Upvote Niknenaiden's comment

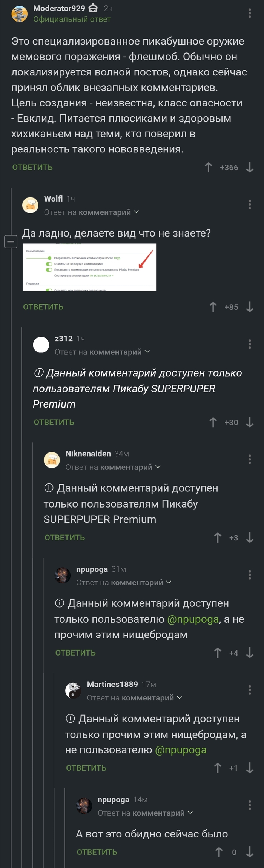coord(218,537)
